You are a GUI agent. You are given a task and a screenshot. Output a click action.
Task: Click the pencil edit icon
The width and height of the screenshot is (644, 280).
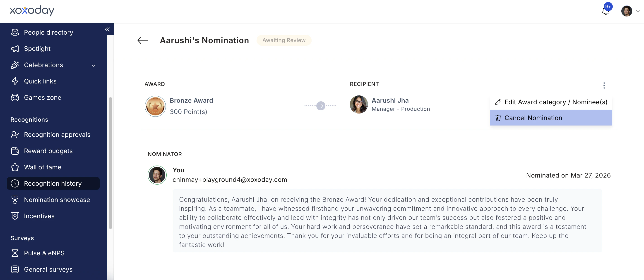(x=498, y=102)
